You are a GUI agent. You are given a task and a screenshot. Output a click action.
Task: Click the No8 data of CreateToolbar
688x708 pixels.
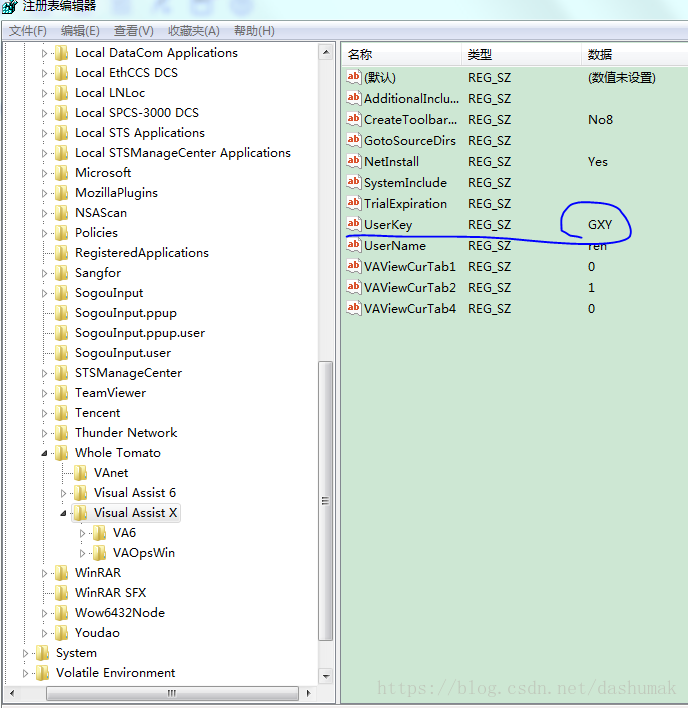(600, 120)
